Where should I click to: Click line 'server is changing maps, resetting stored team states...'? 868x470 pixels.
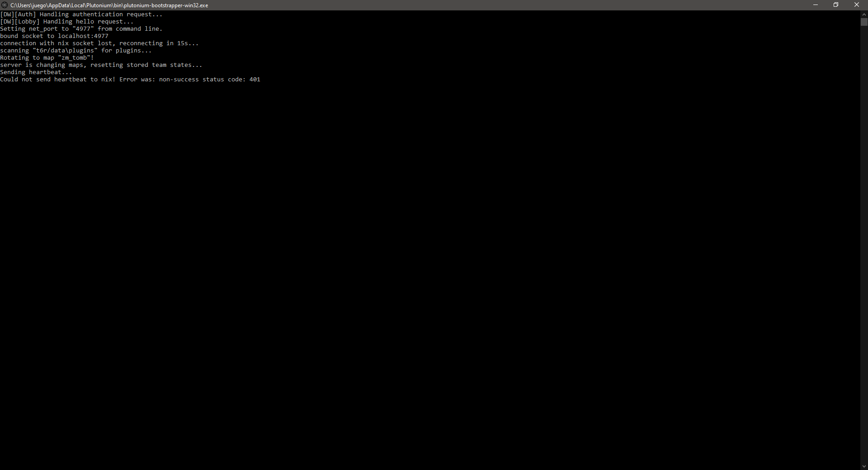pyautogui.click(x=101, y=65)
